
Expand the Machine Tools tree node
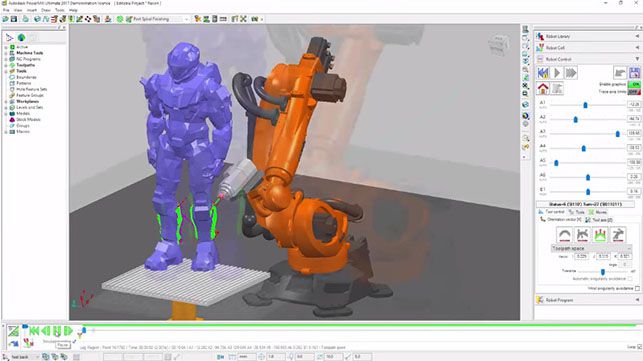[6, 53]
